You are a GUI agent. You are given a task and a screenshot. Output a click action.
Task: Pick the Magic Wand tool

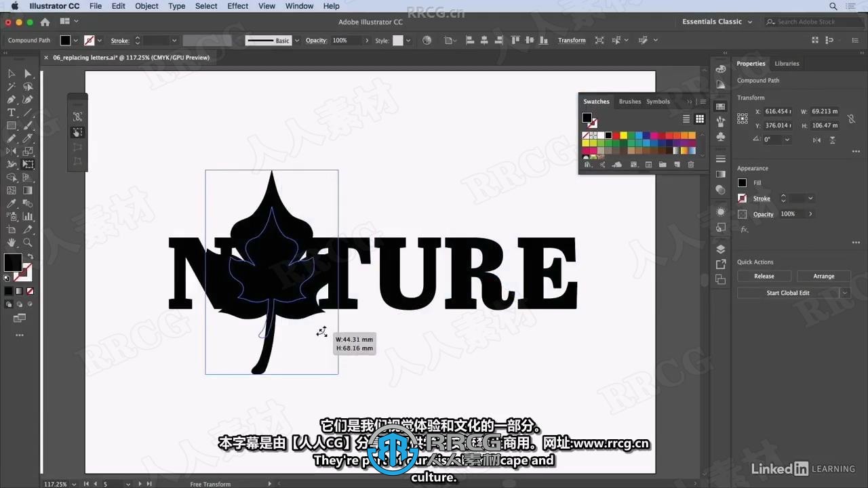point(12,87)
